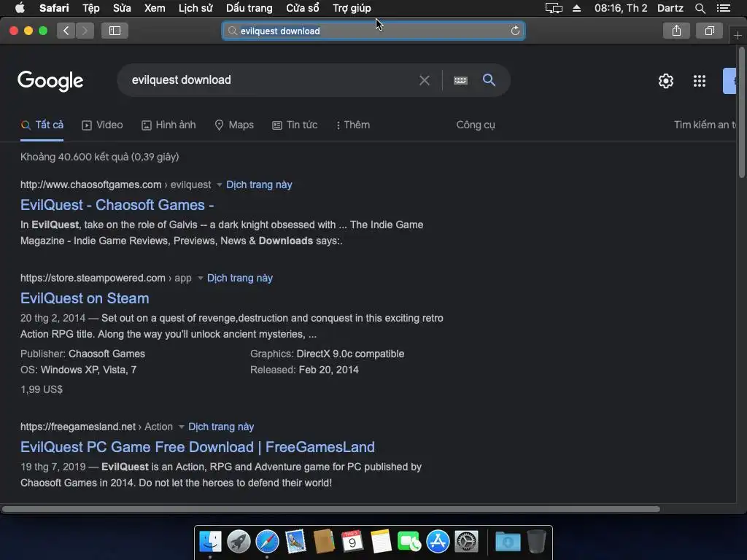Submit search with blue magnifier icon
The width and height of the screenshot is (747, 560).
pyautogui.click(x=489, y=79)
